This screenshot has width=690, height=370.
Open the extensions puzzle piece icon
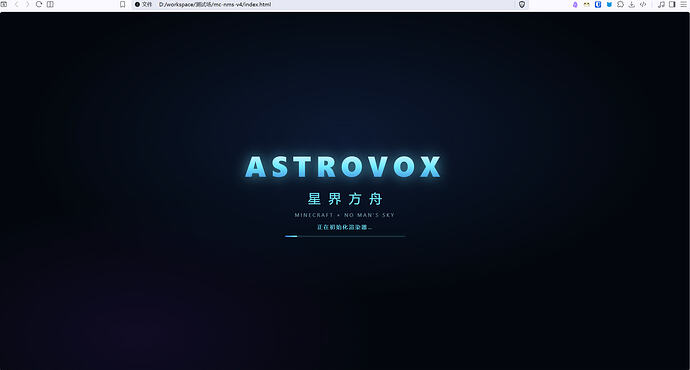point(620,4)
